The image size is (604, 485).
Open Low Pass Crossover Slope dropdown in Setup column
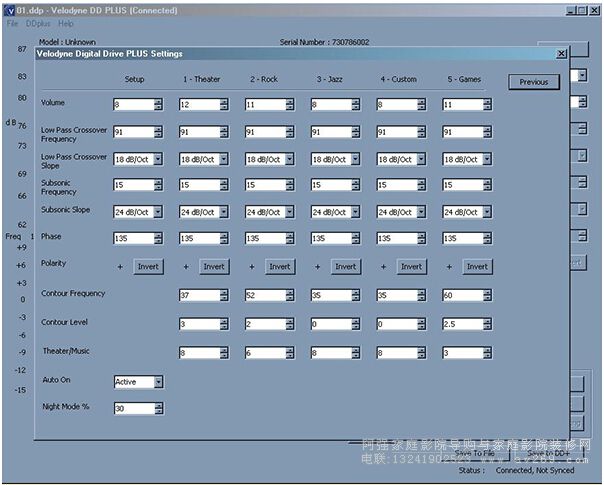click(158, 159)
